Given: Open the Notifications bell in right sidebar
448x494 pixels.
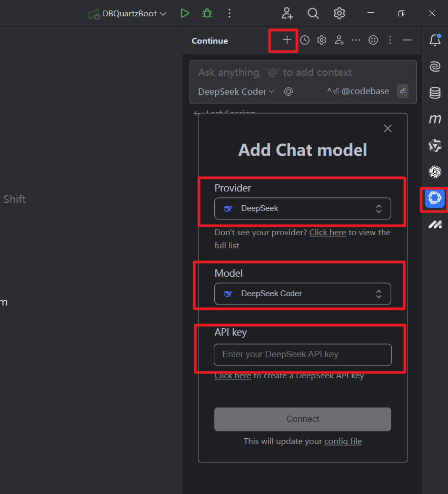Looking at the screenshot, I should (x=435, y=40).
